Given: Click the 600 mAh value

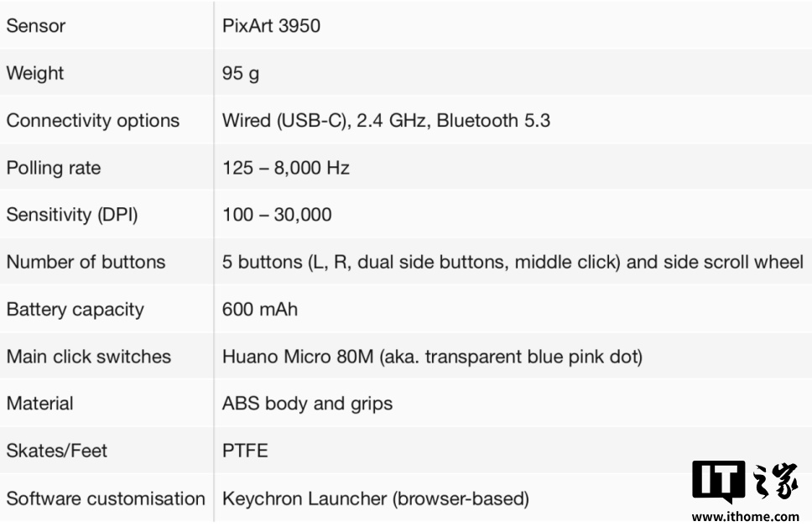Looking at the screenshot, I should (x=259, y=310).
